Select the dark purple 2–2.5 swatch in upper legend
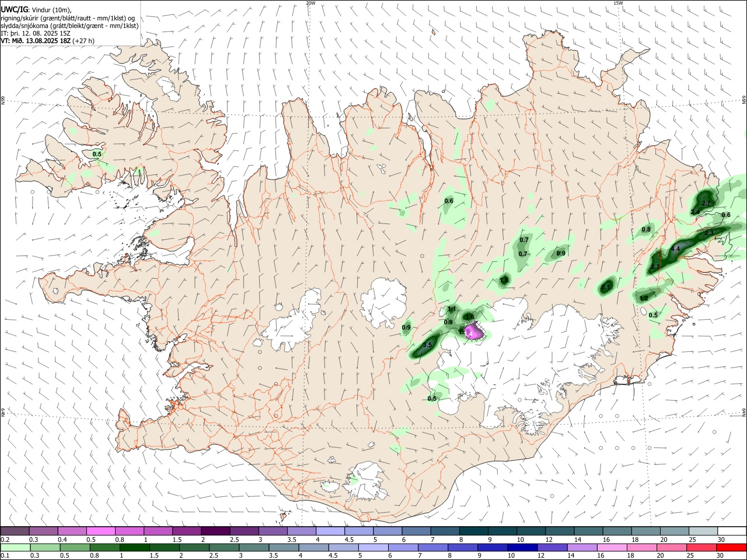This screenshot has height=560, width=747. point(215,531)
